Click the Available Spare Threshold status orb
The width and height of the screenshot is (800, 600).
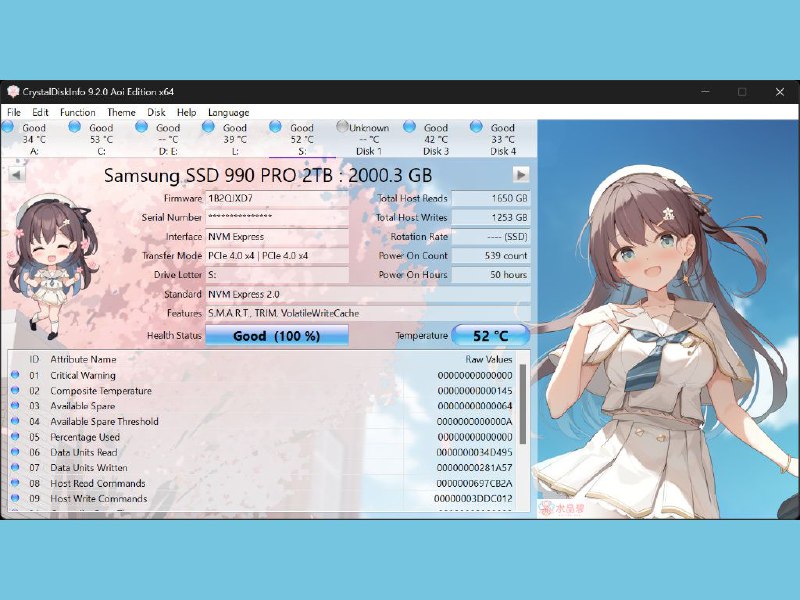click(15, 421)
